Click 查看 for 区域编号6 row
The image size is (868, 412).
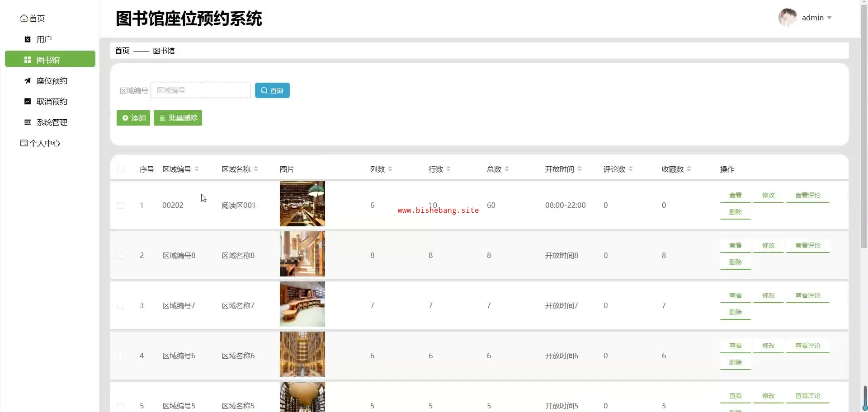tap(736, 346)
